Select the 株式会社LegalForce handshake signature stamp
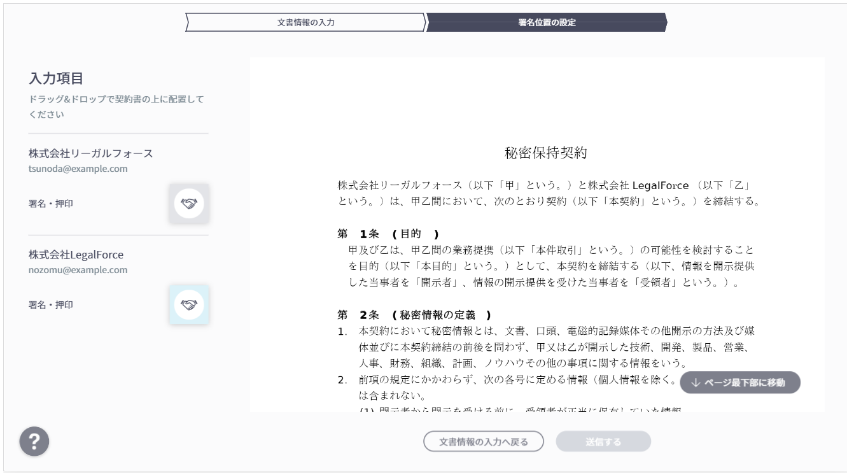The width and height of the screenshot is (868, 473). 189,304
